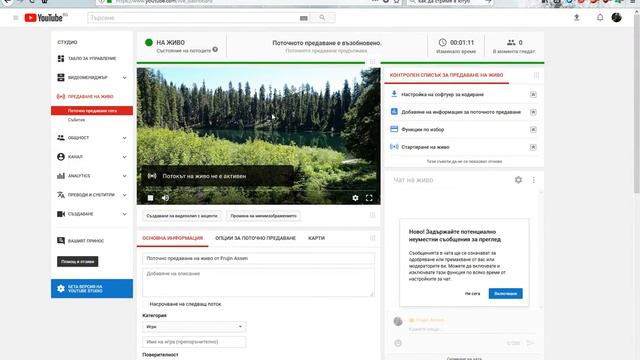Click the 'Не сега' button
This screenshot has width=640, height=360.
(472, 293)
